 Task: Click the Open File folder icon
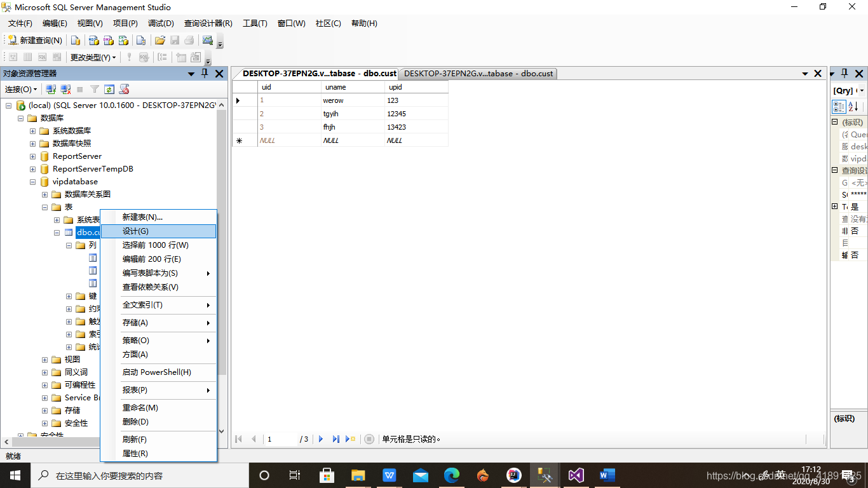click(160, 41)
